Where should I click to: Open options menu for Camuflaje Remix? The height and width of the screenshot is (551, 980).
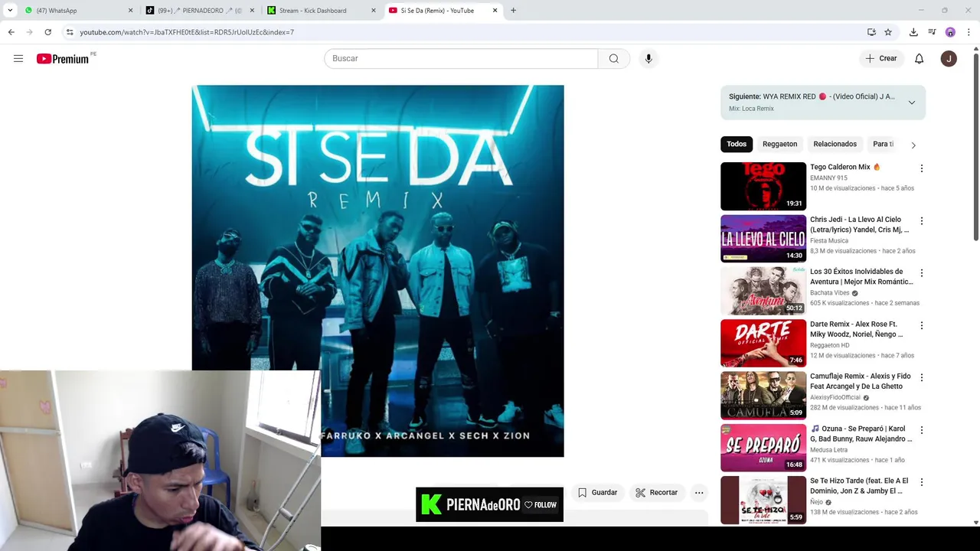[x=921, y=377]
